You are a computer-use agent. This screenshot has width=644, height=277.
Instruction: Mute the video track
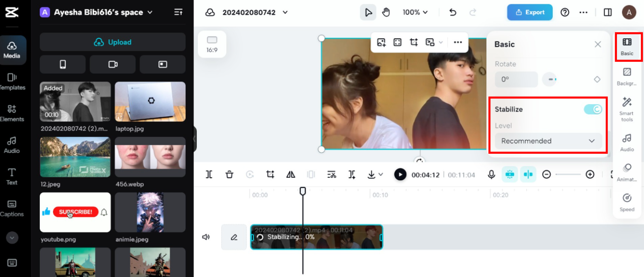click(206, 237)
